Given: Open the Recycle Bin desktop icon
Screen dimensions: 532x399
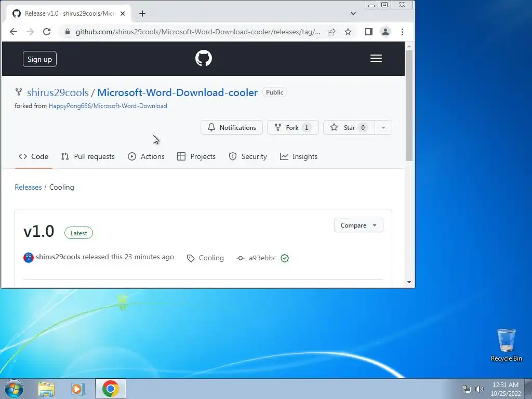Looking at the screenshot, I should pyautogui.click(x=506, y=345).
